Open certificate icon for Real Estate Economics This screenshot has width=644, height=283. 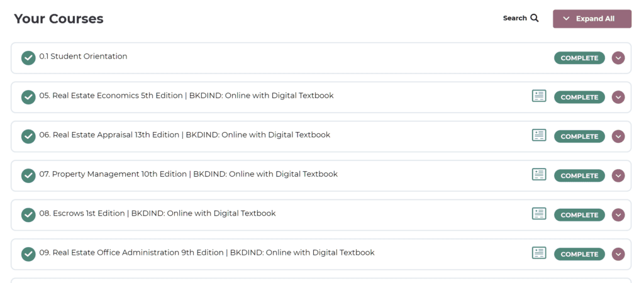tap(539, 96)
